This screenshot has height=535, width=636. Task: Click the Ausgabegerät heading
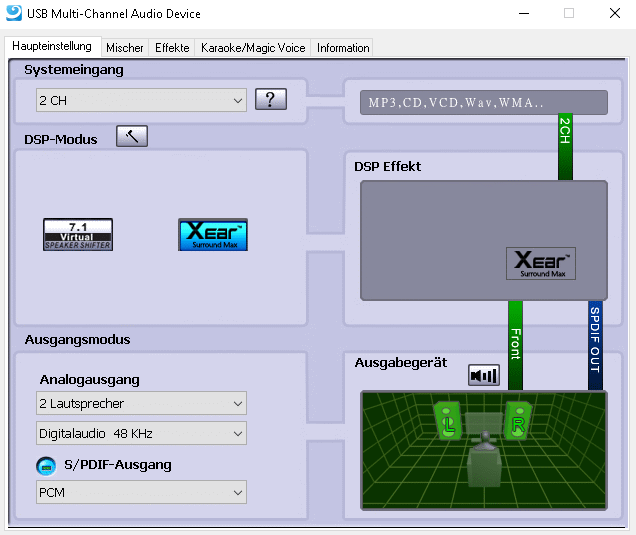point(401,362)
